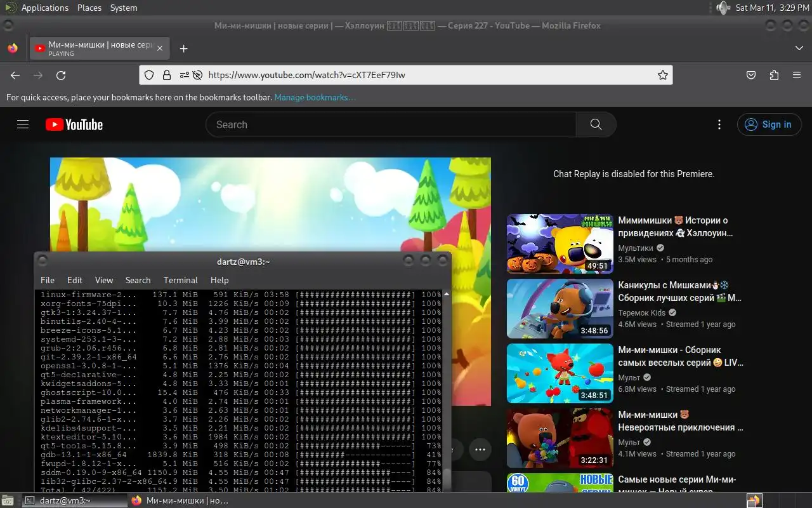Click Firefox forward arrow

38,75
